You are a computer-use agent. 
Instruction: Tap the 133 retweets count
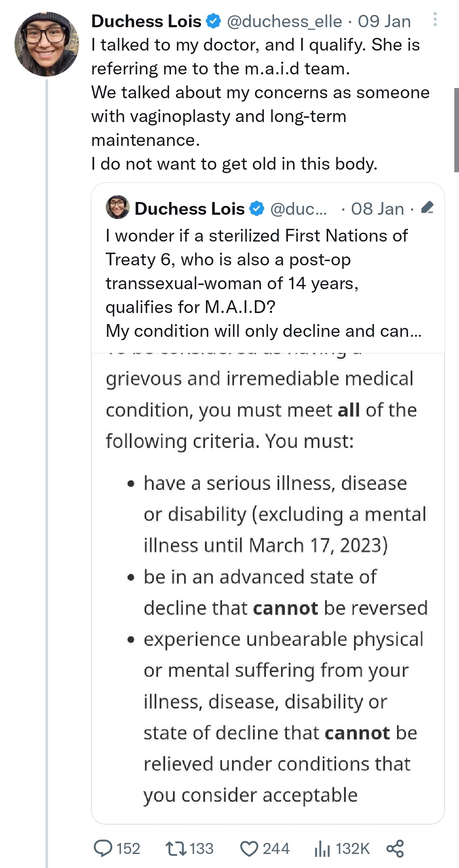pyautogui.click(x=201, y=849)
